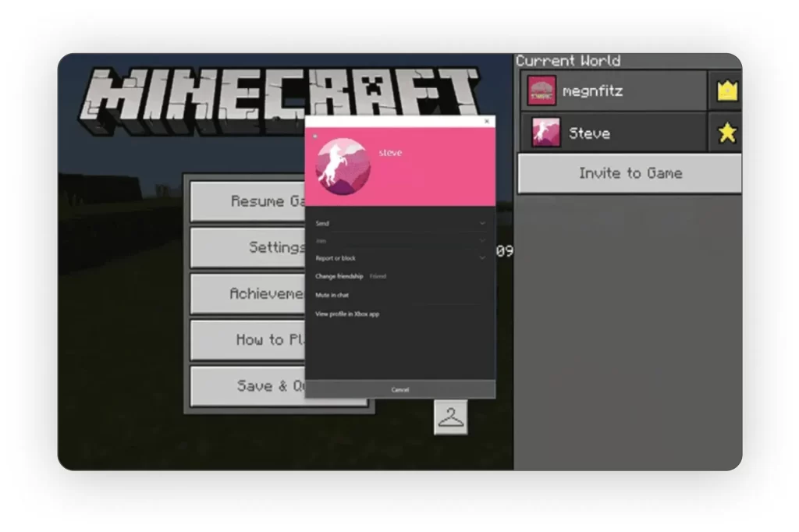Click megnfitz's player avatar

542,91
